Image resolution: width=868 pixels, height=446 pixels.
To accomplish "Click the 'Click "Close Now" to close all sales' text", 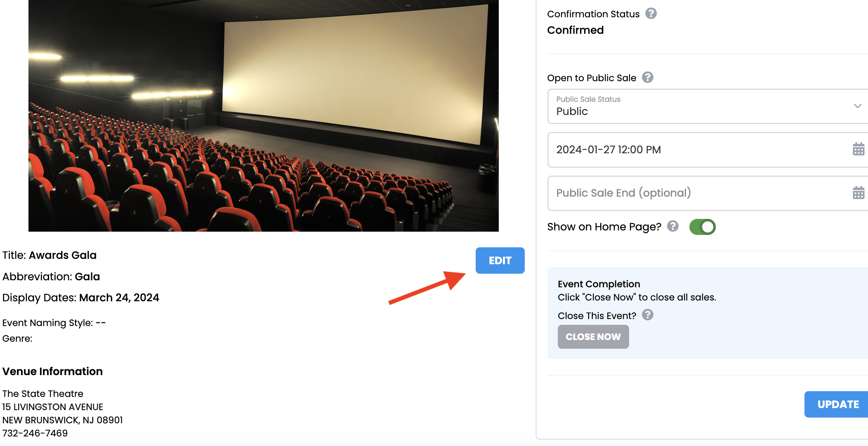I will [637, 297].
